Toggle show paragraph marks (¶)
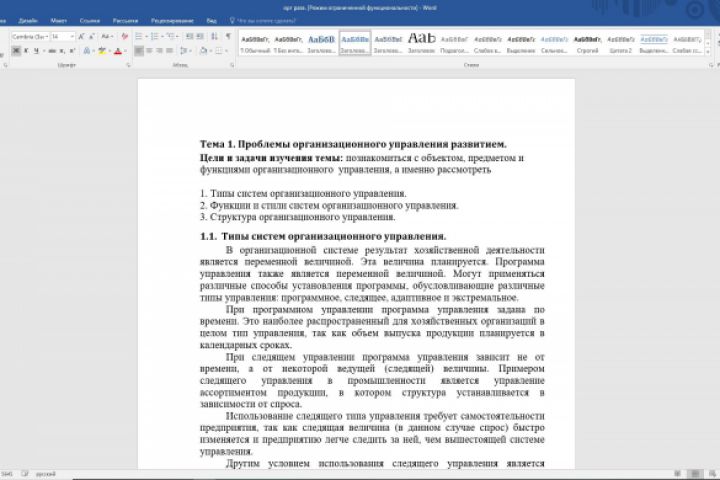Viewport: 720px width, 480px height. click(228, 36)
